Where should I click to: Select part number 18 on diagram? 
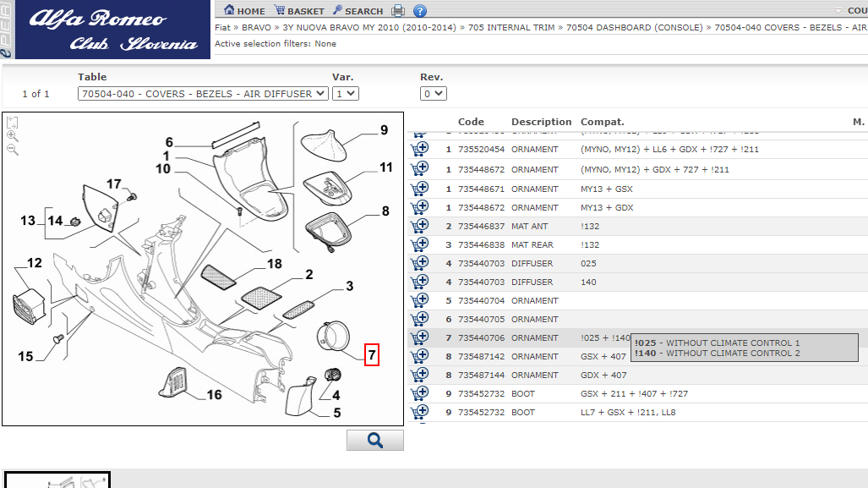(x=275, y=264)
